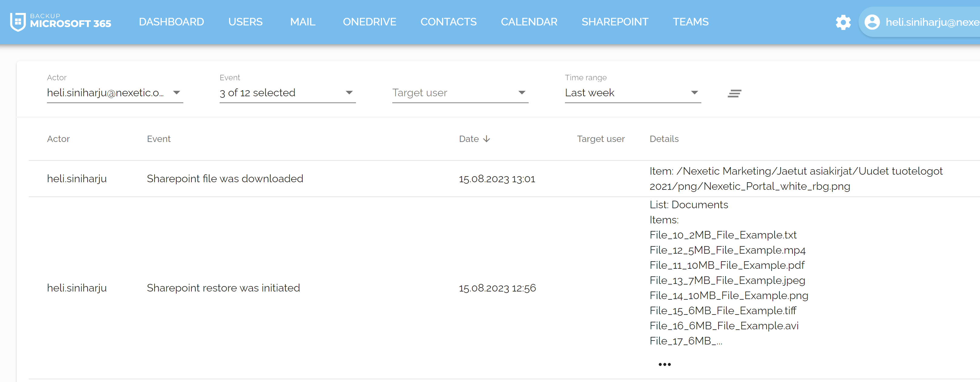Click File_15_6MB_File_Example.tiff
This screenshot has height=382, width=980.
tap(723, 311)
